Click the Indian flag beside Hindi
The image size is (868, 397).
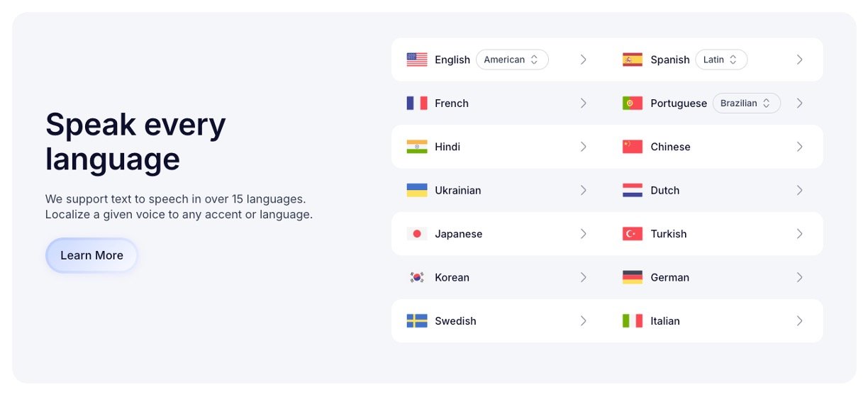click(x=417, y=147)
